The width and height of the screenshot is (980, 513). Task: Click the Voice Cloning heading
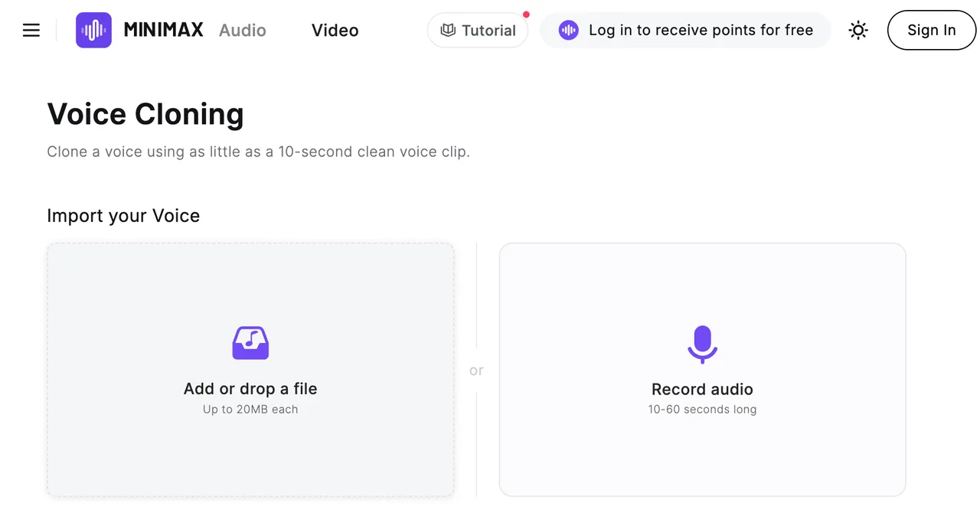pyautogui.click(x=145, y=114)
